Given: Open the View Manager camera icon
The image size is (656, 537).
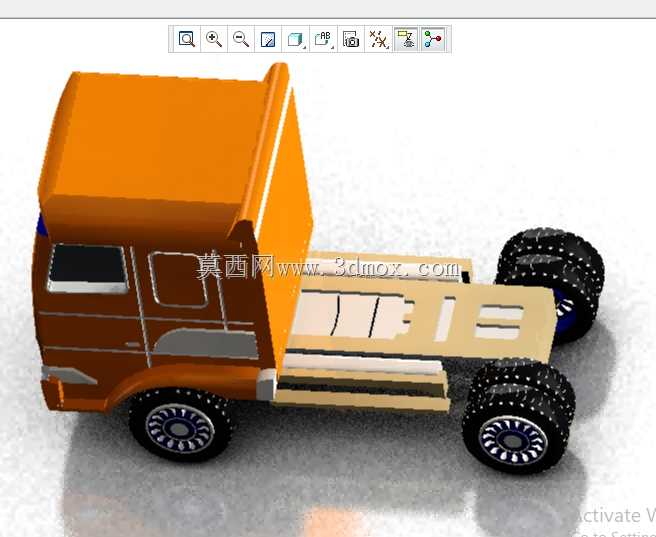Looking at the screenshot, I should point(351,39).
